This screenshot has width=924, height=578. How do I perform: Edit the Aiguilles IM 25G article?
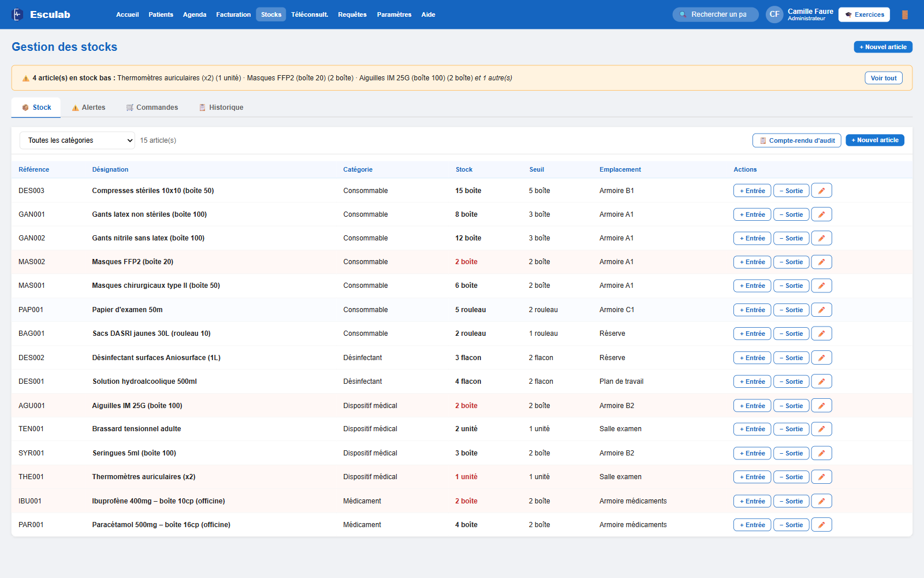pos(821,406)
